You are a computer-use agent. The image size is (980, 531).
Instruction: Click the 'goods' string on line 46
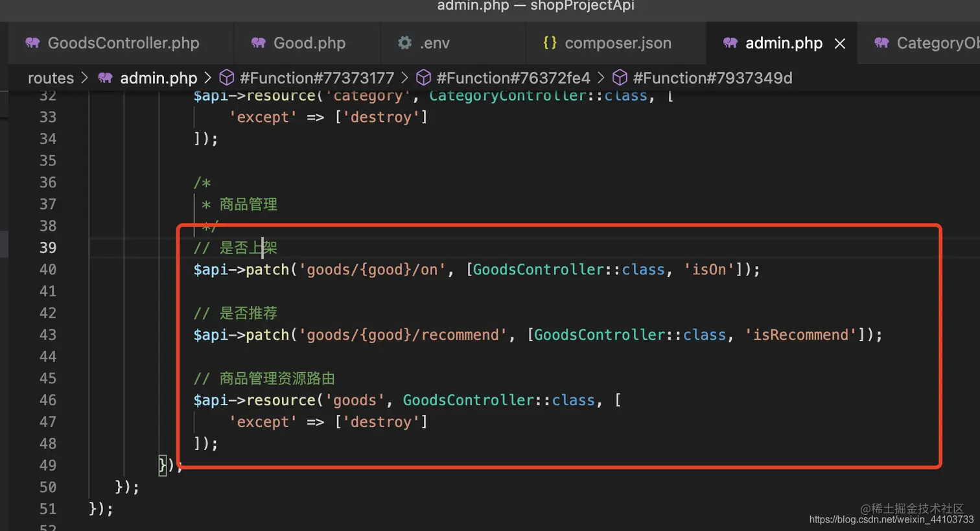coord(355,400)
